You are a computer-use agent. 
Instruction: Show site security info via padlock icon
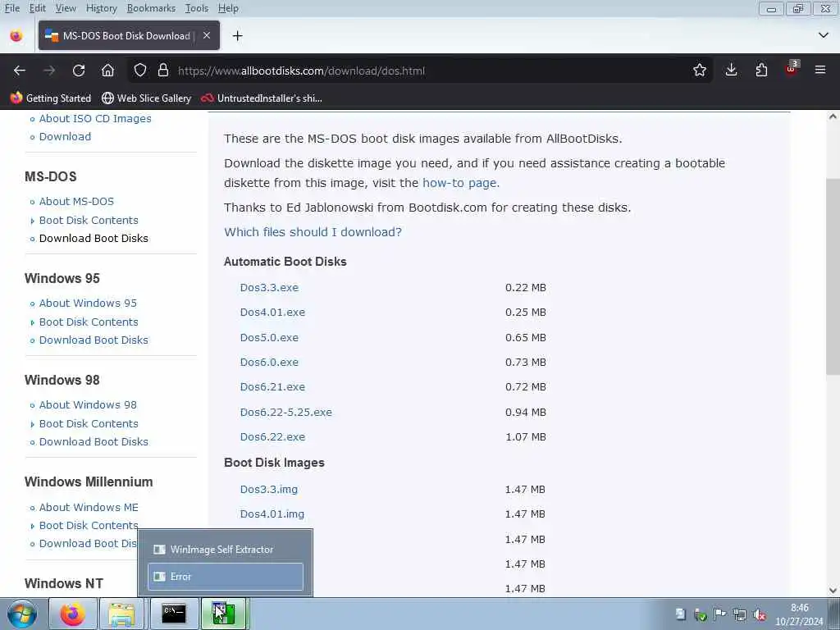163,71
